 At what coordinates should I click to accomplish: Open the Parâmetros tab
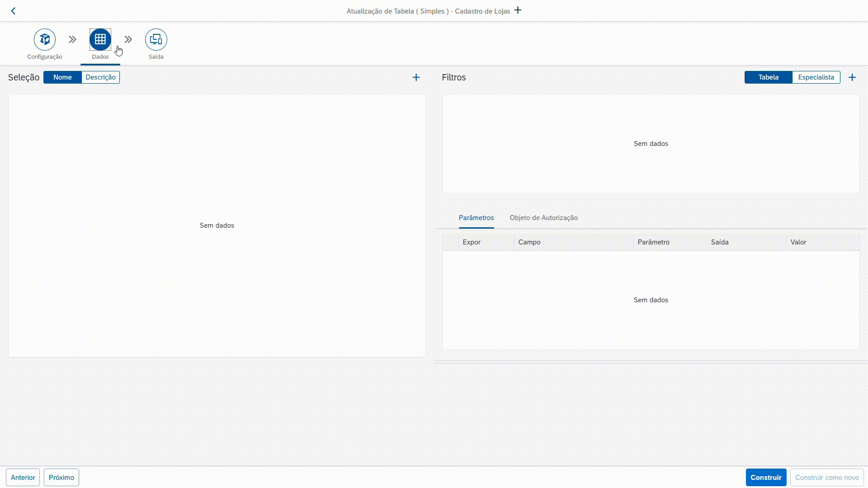tap(476, 218)
